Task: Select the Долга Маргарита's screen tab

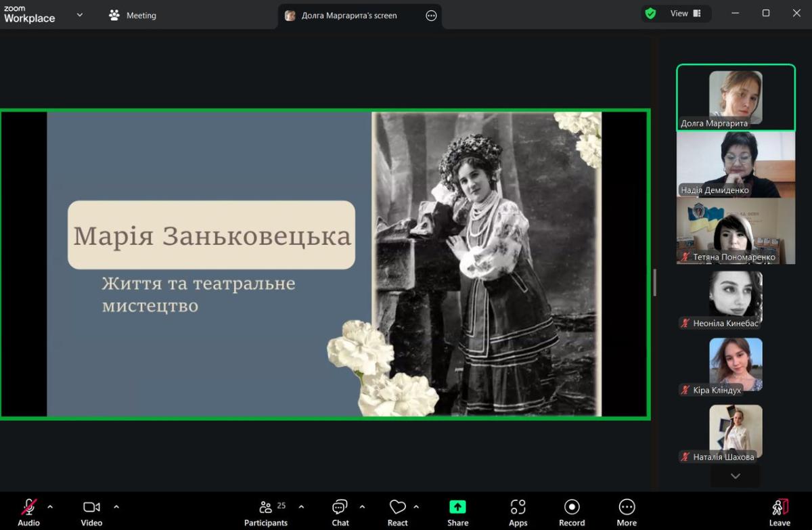Action: 348,16
